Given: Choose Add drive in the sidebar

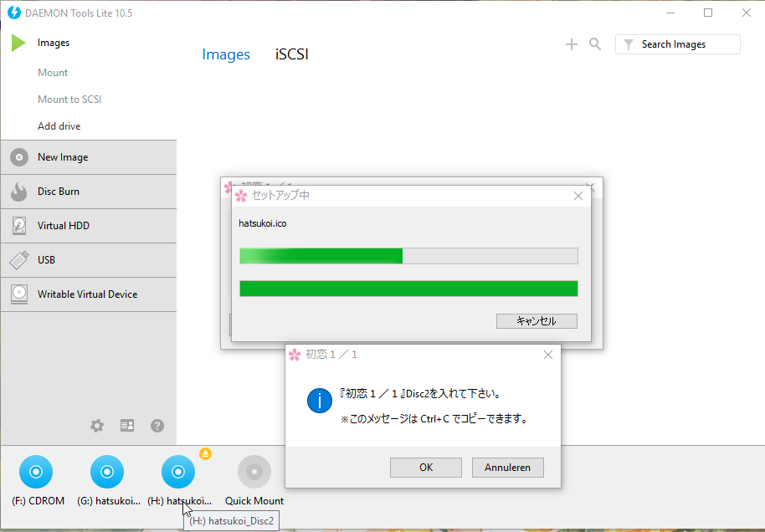Looking at the screenshot, I should (x=59, y=126).
